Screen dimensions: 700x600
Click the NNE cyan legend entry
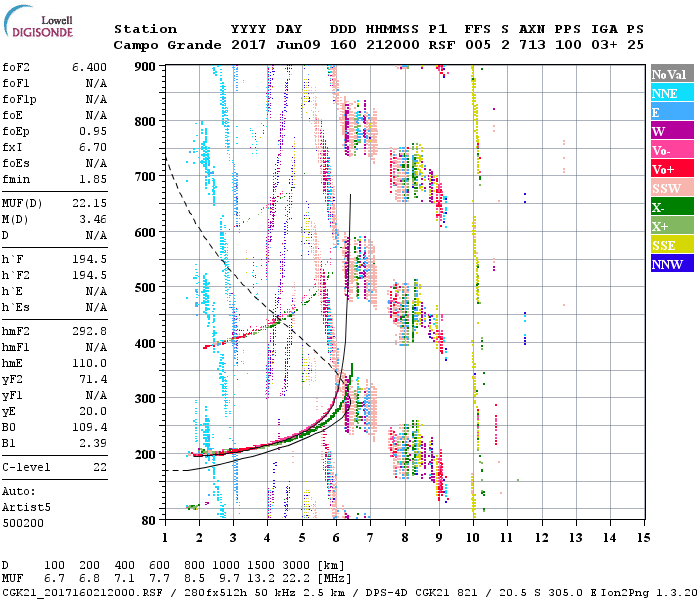tap(670, 93)
